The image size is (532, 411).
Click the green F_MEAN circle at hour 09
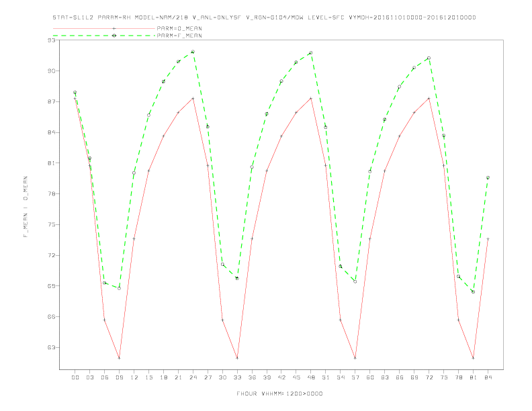coord(119,288)
